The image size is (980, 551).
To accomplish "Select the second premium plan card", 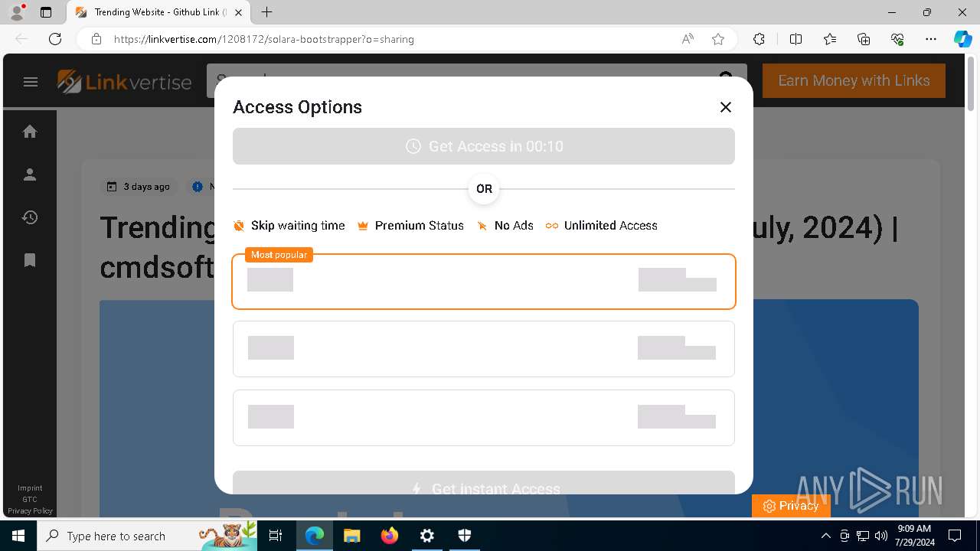I will pyautogui.click(x=484, y=349).
